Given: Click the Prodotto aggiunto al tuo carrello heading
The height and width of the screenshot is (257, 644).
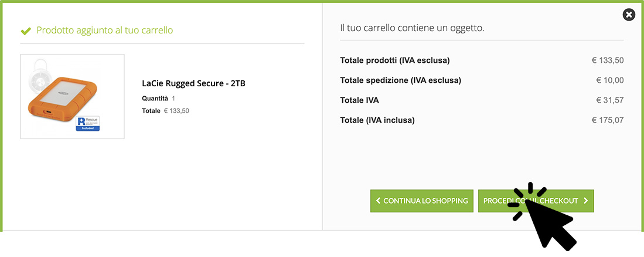Looking at the screenshot, I should (105, 31).
